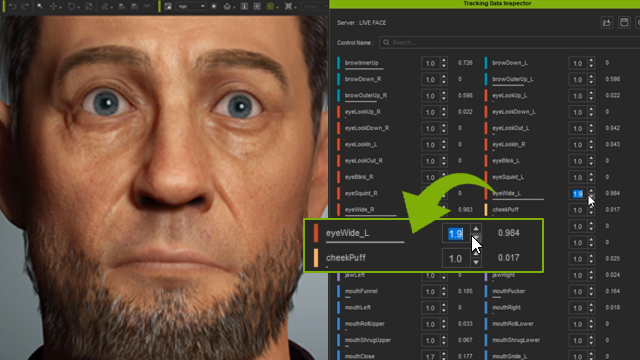Select the browOuterUp_L control label
640x360 pixels.
tap(513, 79)
